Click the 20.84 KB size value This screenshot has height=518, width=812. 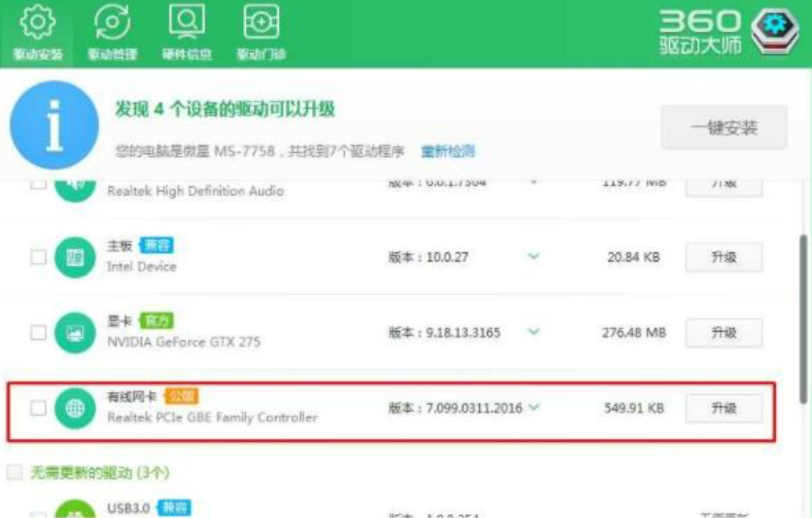634,258
